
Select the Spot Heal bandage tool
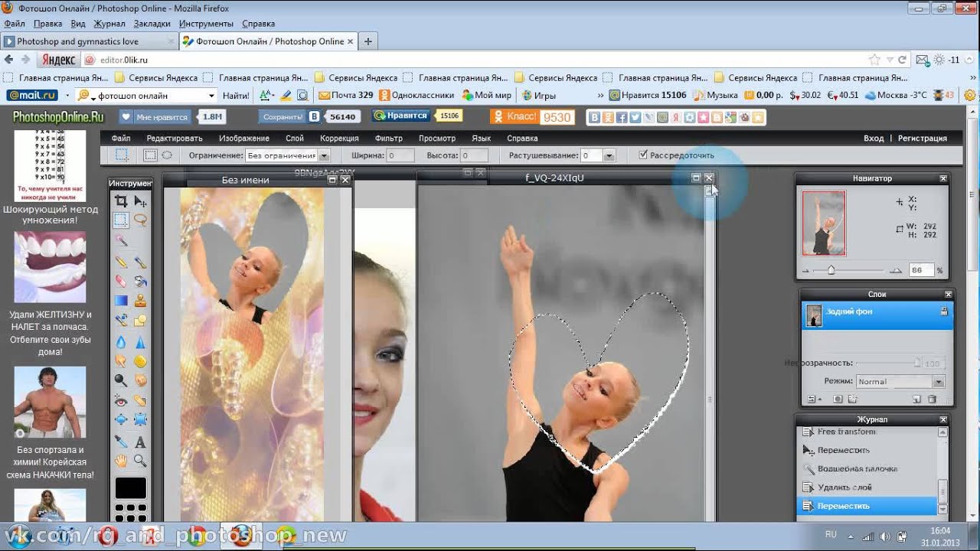[x=140, y=399]
